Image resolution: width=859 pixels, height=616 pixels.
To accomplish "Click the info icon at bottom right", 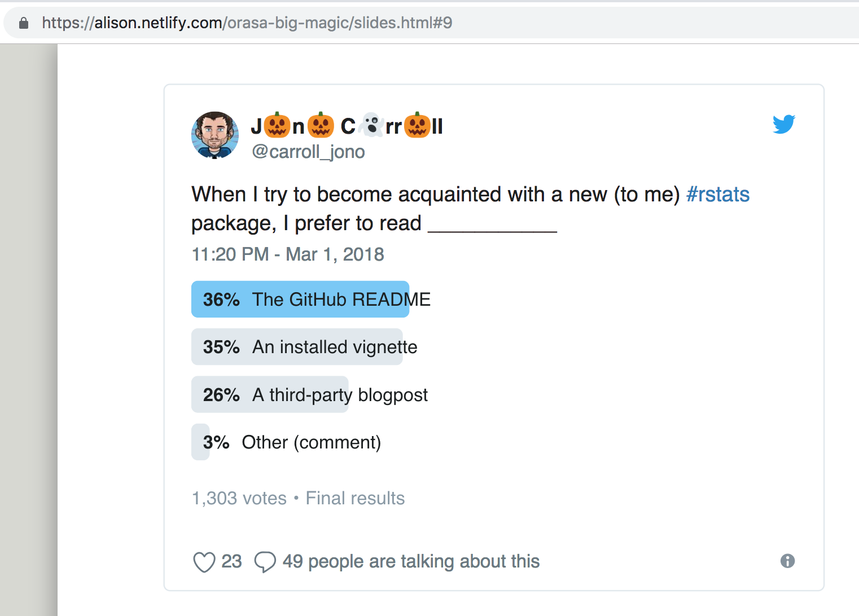I will (787, 561).
